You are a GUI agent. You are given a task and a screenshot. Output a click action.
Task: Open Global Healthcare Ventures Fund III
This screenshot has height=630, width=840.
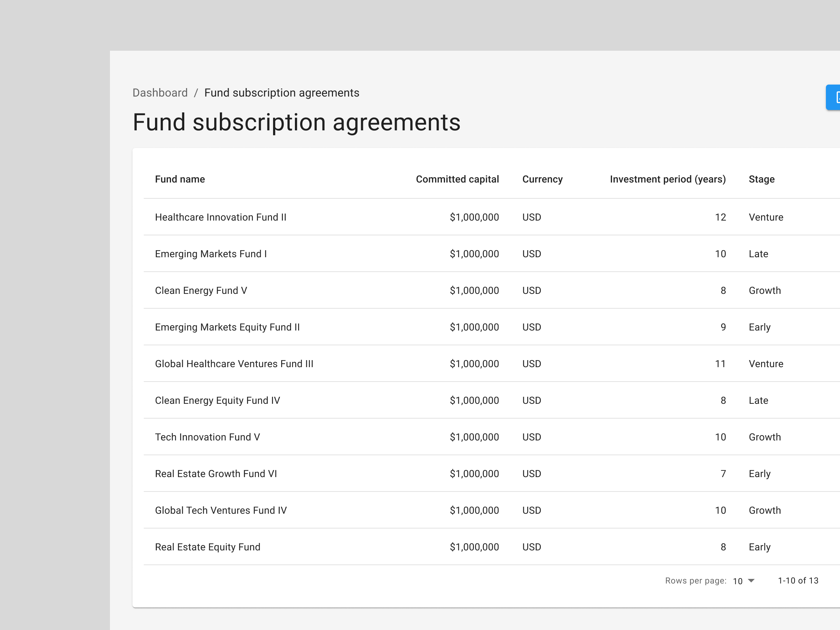click(x=234, y=364)
